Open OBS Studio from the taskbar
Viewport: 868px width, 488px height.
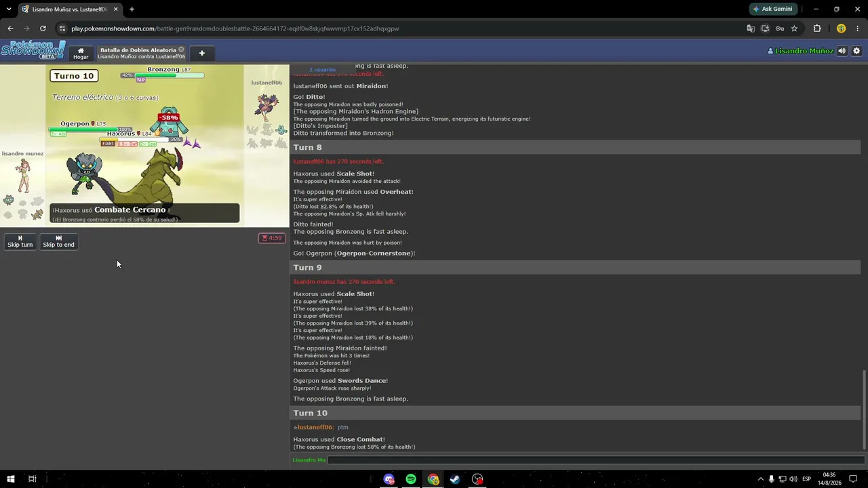(477, 479)
